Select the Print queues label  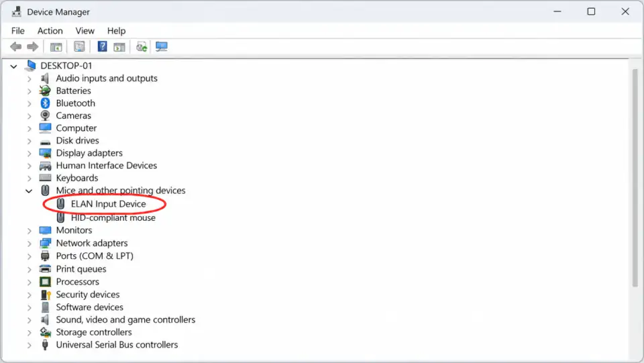coord(81,269)
